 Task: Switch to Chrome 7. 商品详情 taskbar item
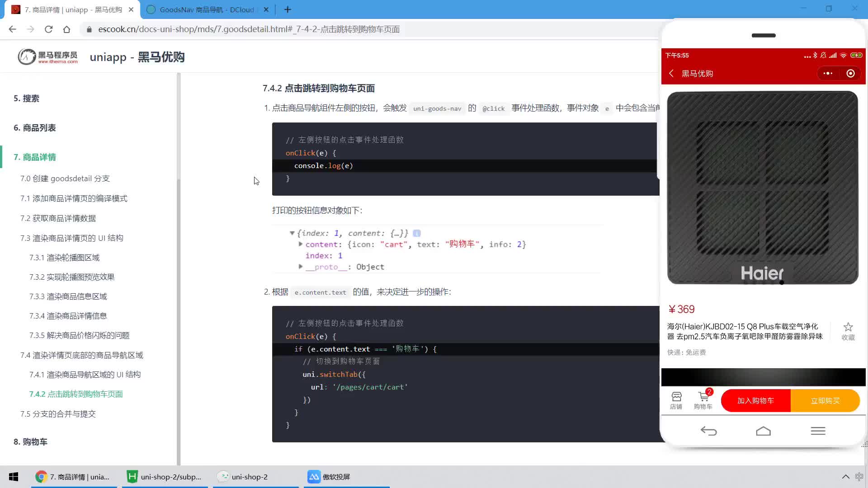tap(74, 477)
